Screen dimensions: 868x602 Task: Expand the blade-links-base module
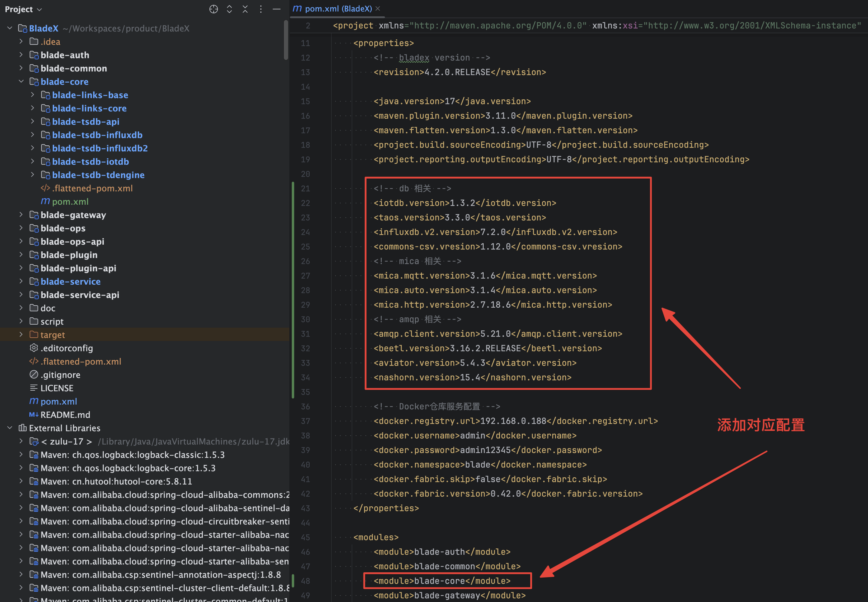point(32,95)
